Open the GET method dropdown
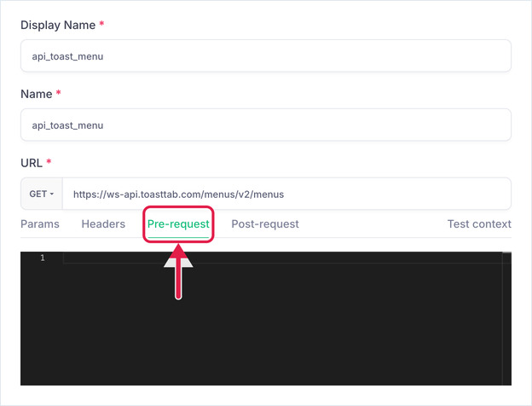Screen dimensions: 532x406 [x=42, y=194]
